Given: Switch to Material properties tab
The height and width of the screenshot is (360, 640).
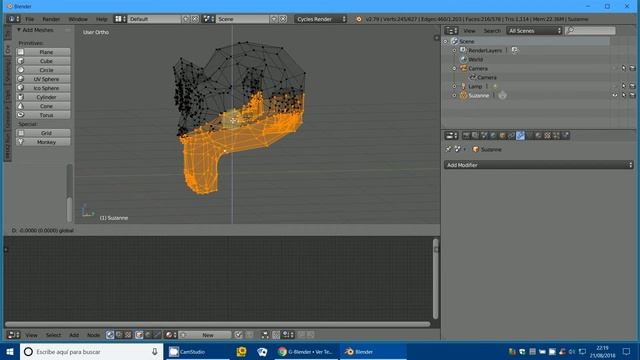Looking at the screenshot, I should pos(538,136).
